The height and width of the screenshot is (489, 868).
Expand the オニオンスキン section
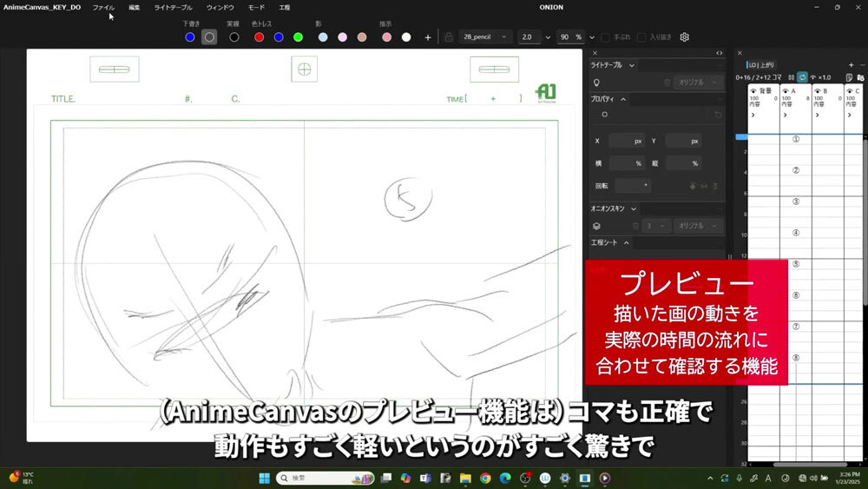(634, 208)
